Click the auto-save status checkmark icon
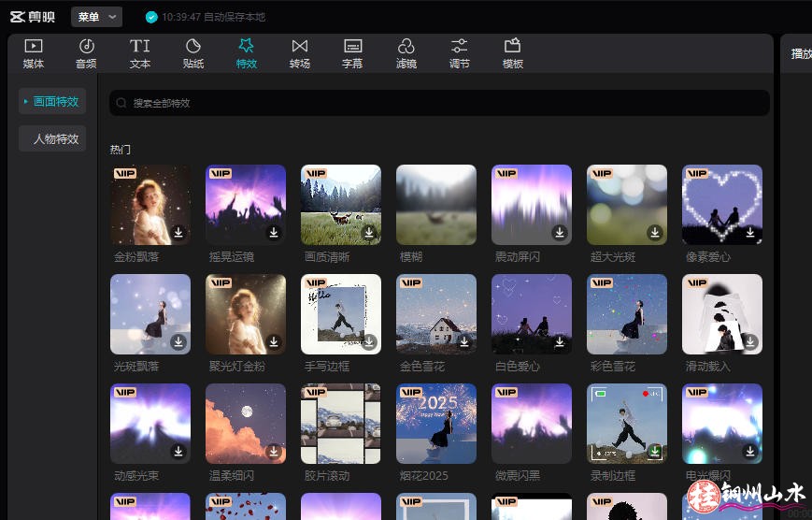 (151, 17)
